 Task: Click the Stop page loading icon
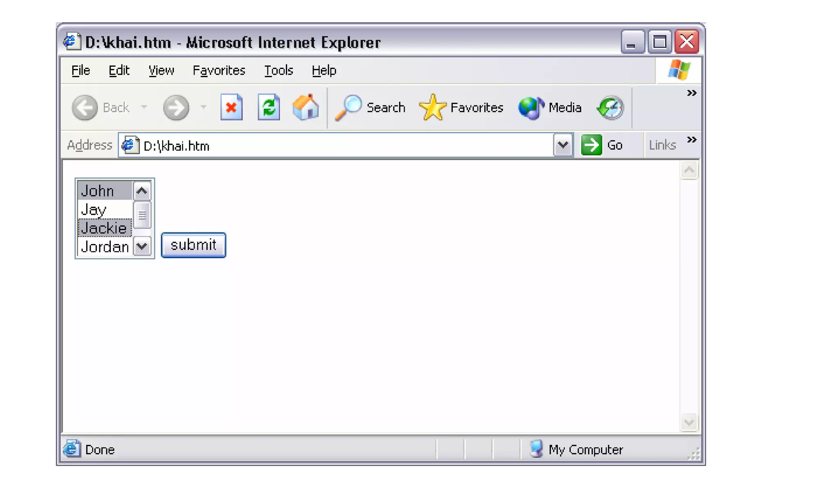[x=231, y=107]
